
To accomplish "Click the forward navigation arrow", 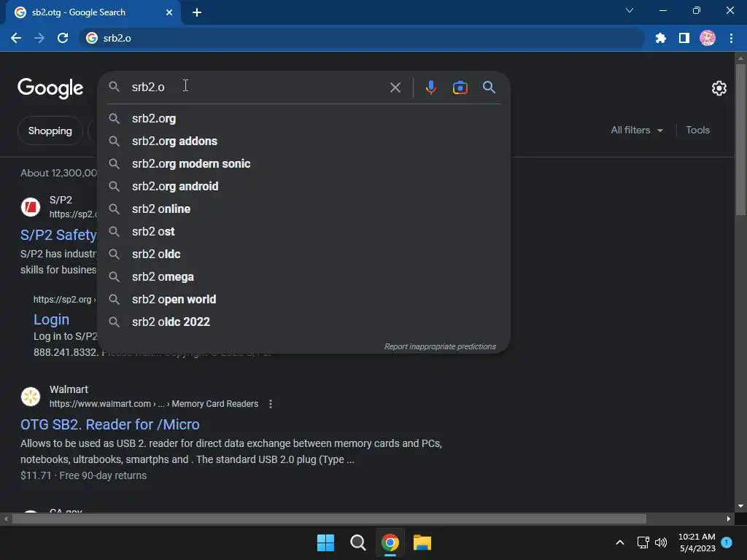I will [39, 38].
